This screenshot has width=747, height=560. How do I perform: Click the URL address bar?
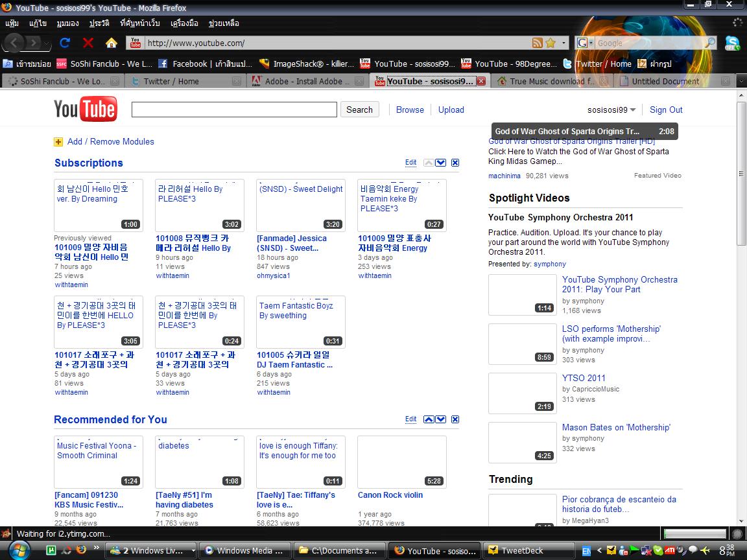pyautogui.click(x=336, y=43)
